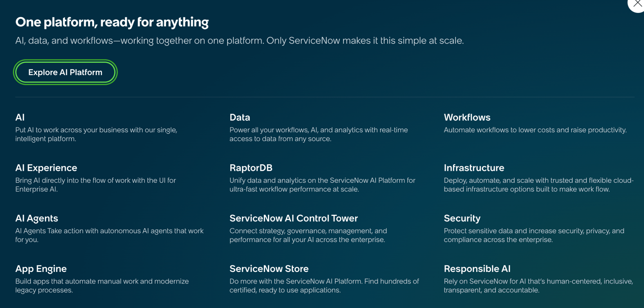This screenshot has width=644, height=308.
Task: Open ServiceNow AI Control Tower
Action: [293, 218]
